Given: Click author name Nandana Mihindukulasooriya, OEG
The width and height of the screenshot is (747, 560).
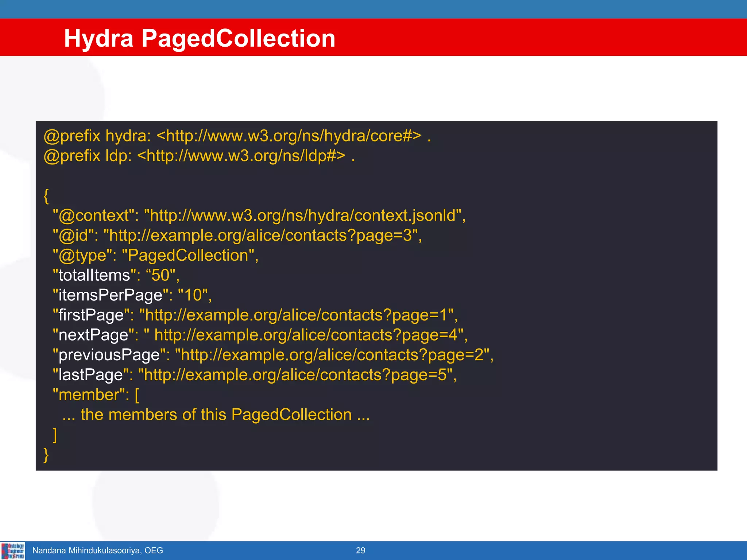Looking at the screenshot, I should pyautogui.click(x=98, y=551).
